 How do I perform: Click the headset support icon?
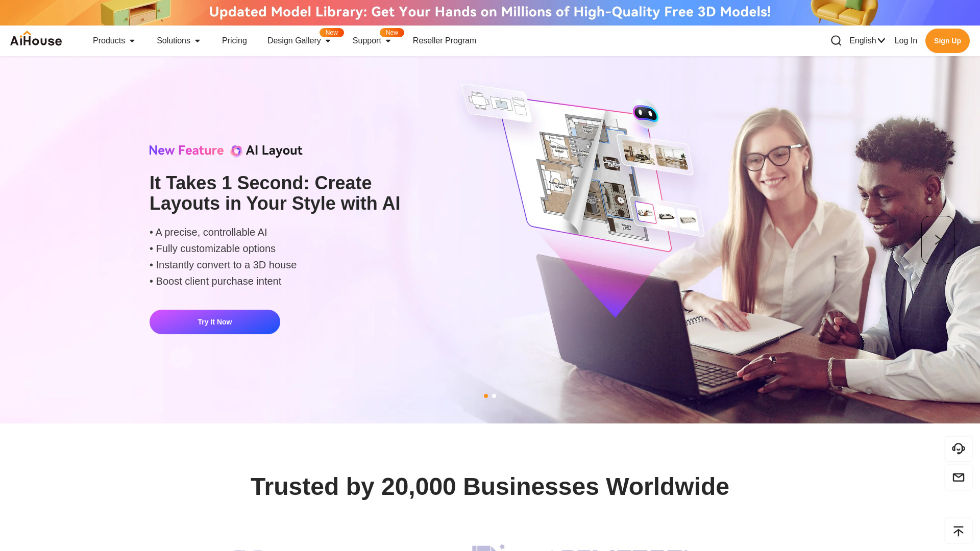click(959, 448)
